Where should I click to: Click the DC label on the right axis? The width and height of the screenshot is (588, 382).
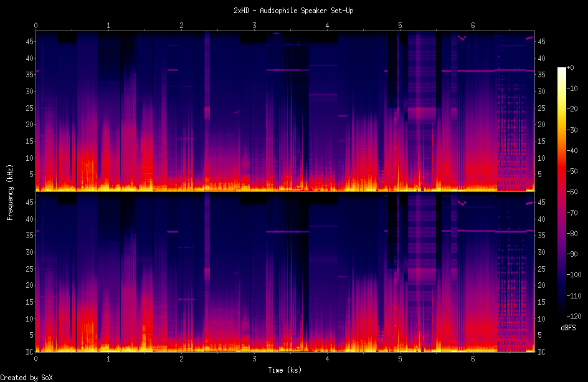click(x=541, y=352)
